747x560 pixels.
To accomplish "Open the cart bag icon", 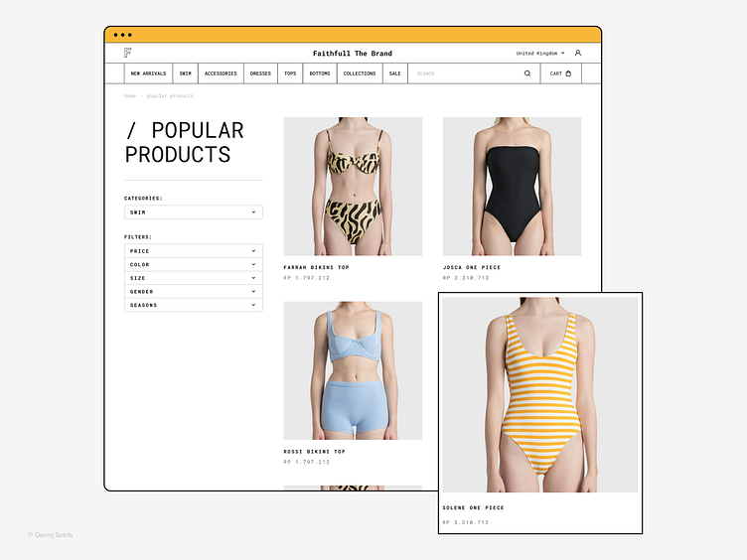I will (568, 73).
